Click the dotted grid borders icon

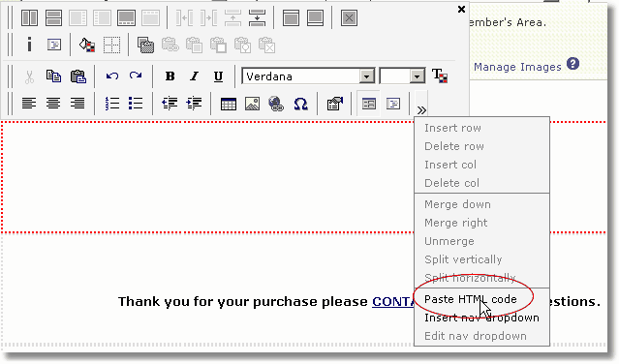point(111,45)
